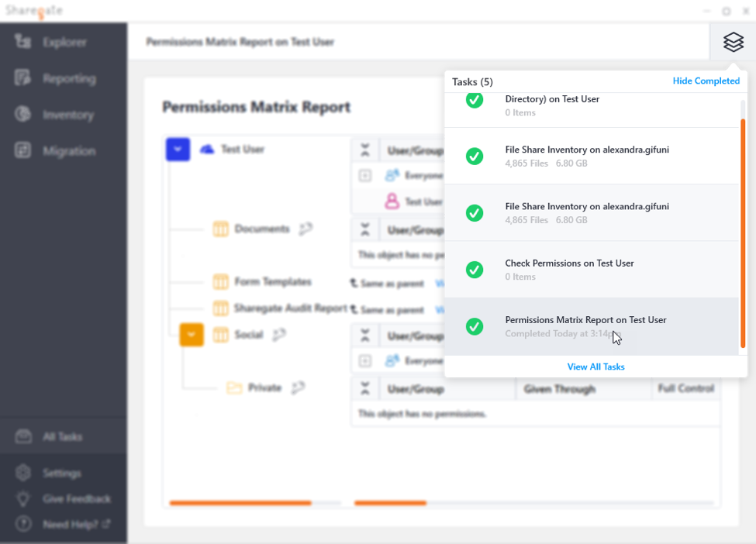Click unique permissions icon next to Social
756x544 pixels.
point(280,335)
